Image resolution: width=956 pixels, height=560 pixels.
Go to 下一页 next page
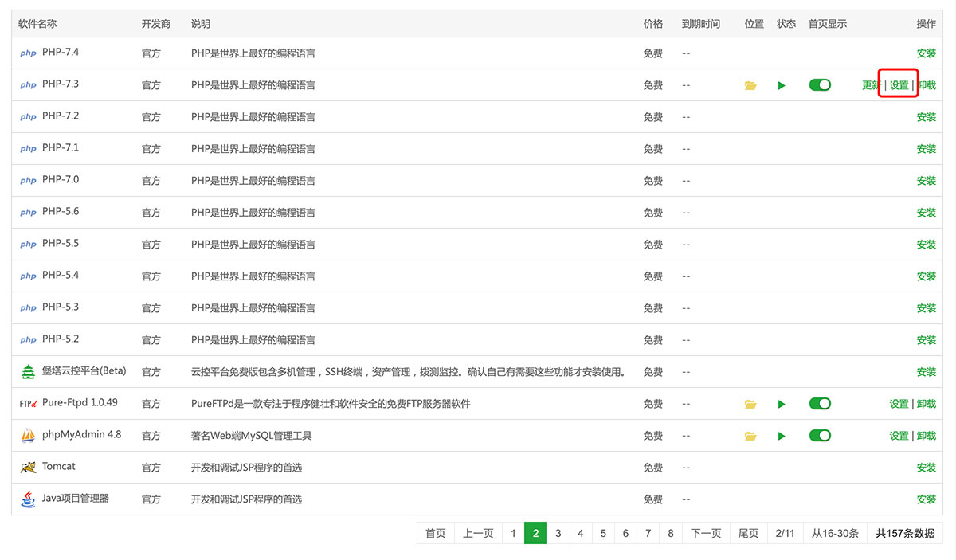[706, 534]
